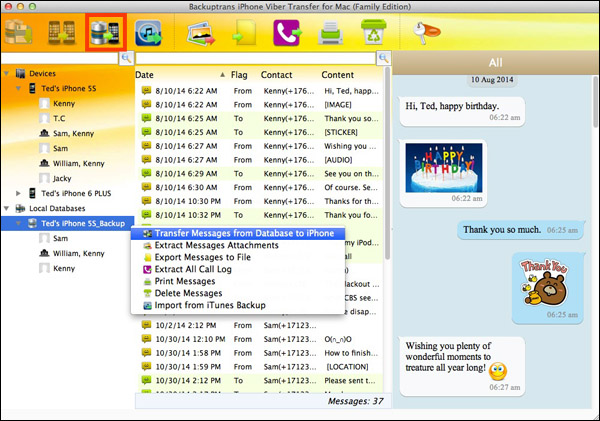Click the Thank You bear sticker
This screenshot has width=600, height=421.
(x=544, y=283)
